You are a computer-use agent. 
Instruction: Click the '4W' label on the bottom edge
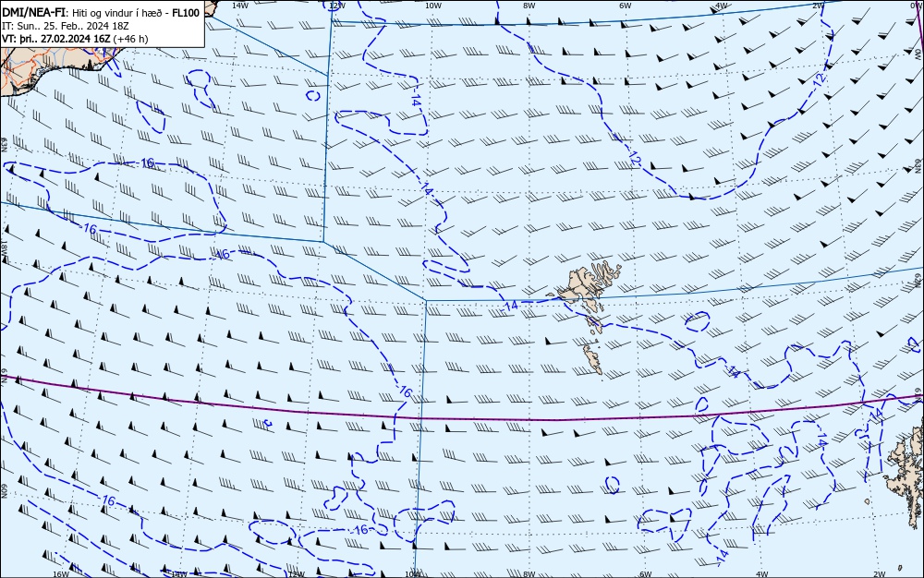click(762, 574)
